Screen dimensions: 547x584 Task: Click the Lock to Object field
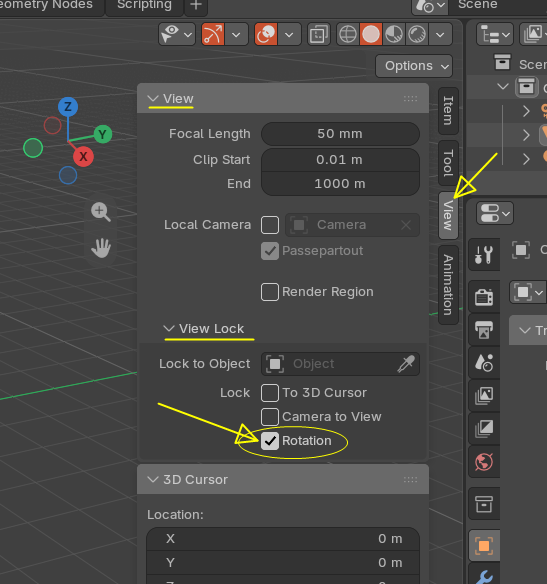(x=340, y=364)
